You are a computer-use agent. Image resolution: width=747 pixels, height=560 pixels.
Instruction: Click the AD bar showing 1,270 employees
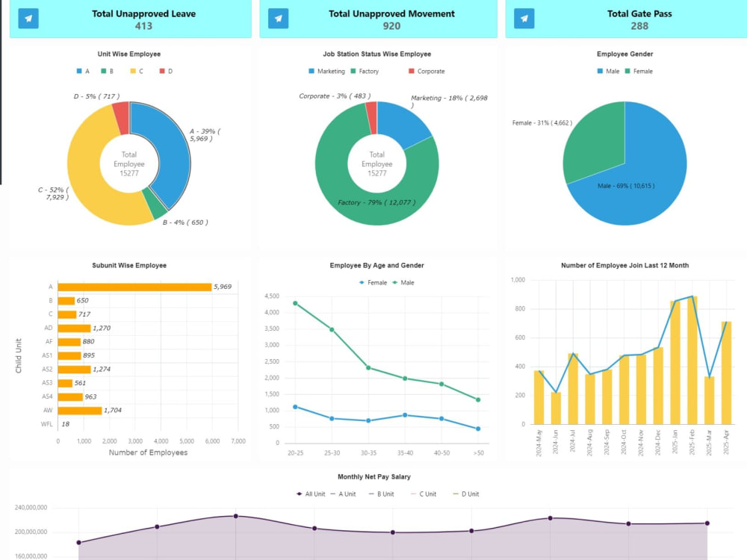coord(74,328)
